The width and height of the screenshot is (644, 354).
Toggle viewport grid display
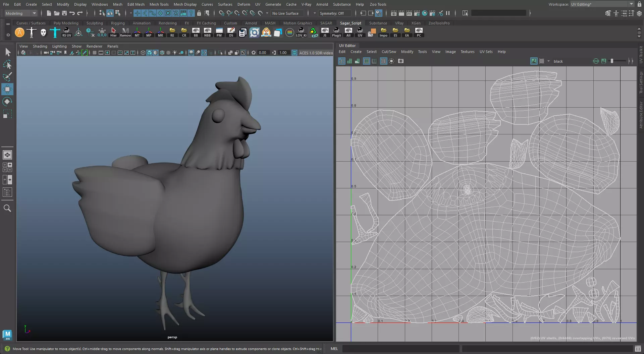coord(95,53)
